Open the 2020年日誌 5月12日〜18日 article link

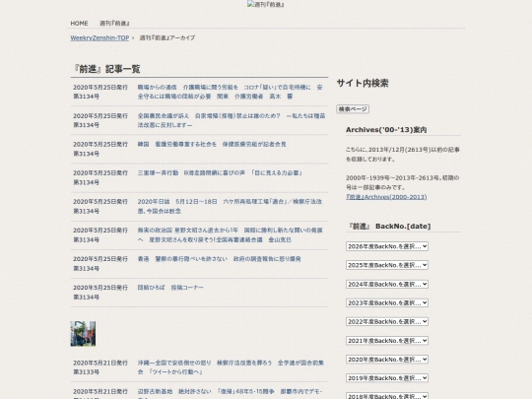(230, 206)
